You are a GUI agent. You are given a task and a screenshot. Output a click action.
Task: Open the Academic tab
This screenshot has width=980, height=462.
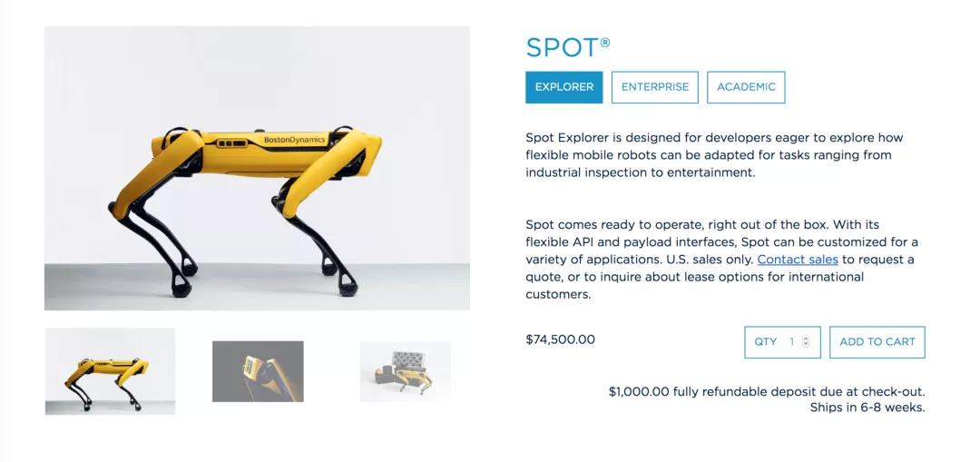coord(746,87)
